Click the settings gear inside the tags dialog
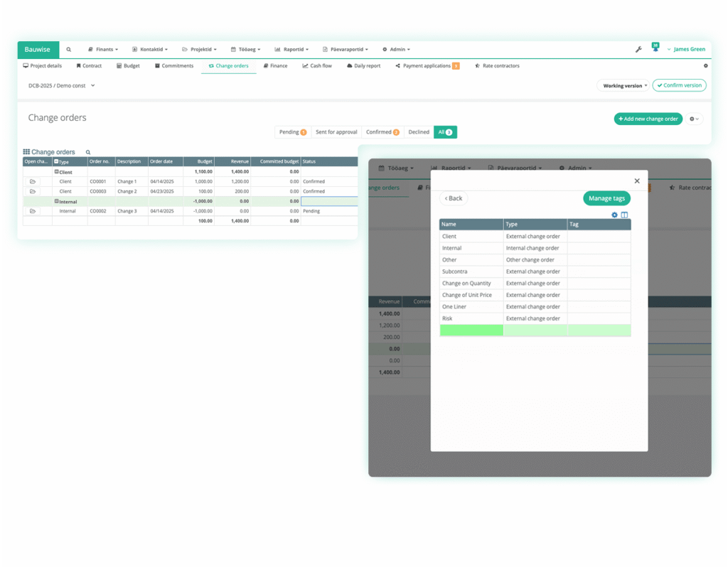The height and width of the screenshot is (567, 728). click(614, 215)
